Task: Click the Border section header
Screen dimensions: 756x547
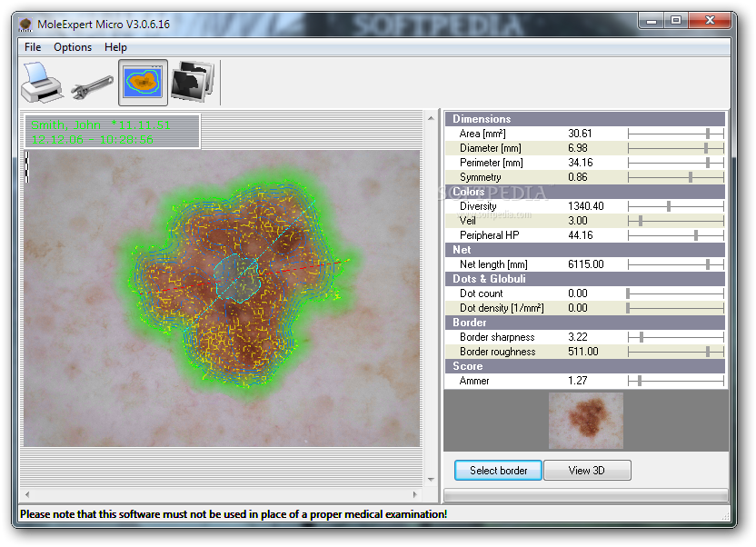Action: [x=585, y=323]
